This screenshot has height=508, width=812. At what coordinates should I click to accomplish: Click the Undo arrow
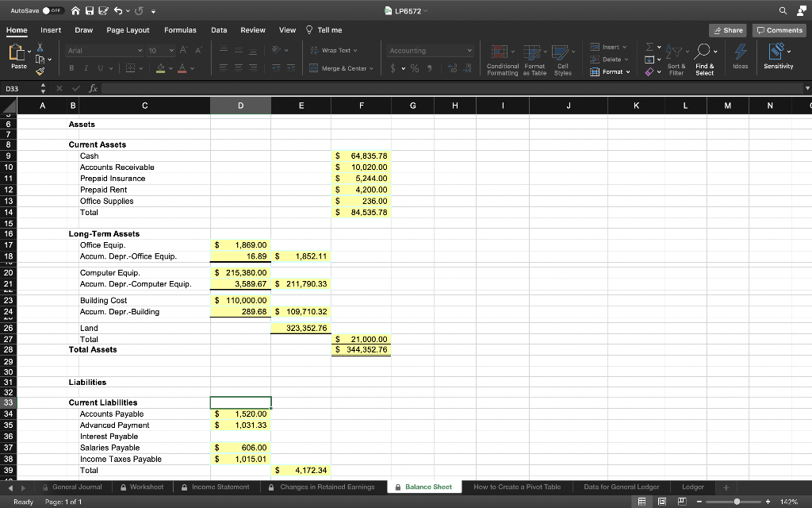click(x=118, y=10)
